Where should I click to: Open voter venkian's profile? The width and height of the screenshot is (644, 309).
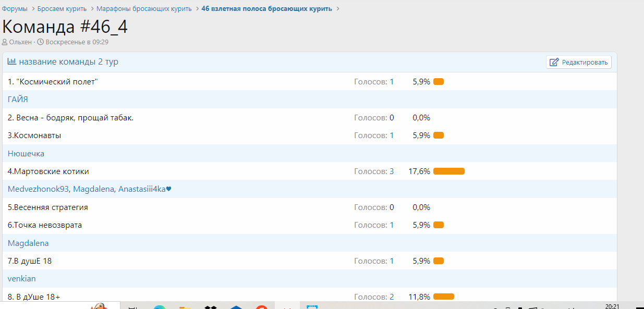[22, 279]
